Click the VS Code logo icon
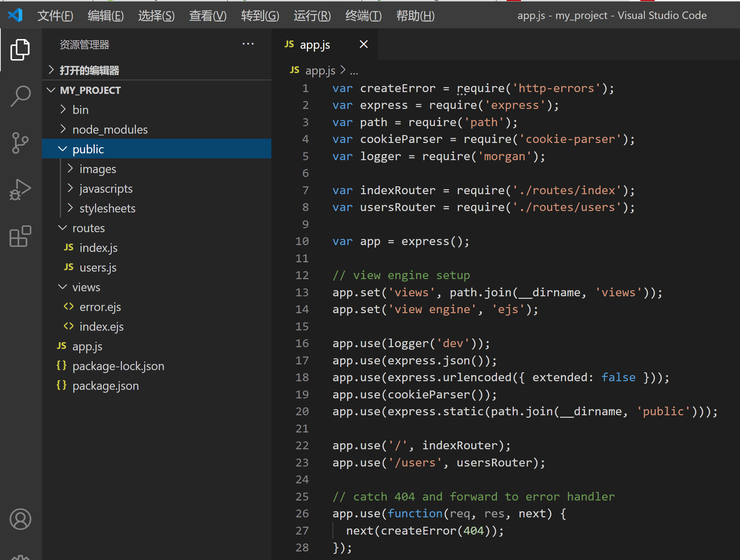 (15, 15)
